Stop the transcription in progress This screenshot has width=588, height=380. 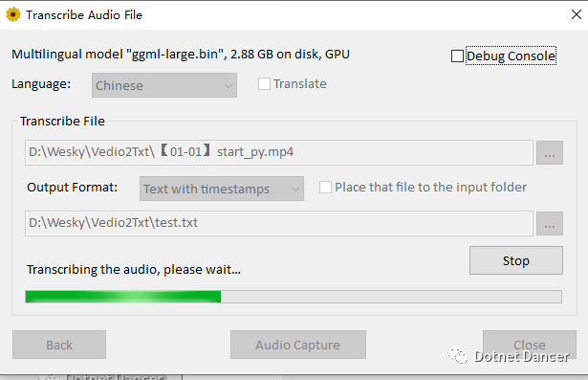click(x=516, y=260)
